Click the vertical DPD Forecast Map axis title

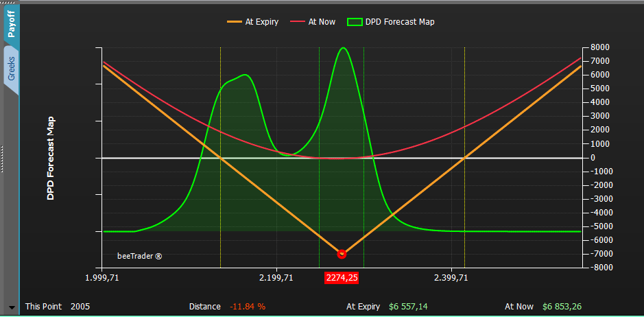tap(51, 158)
